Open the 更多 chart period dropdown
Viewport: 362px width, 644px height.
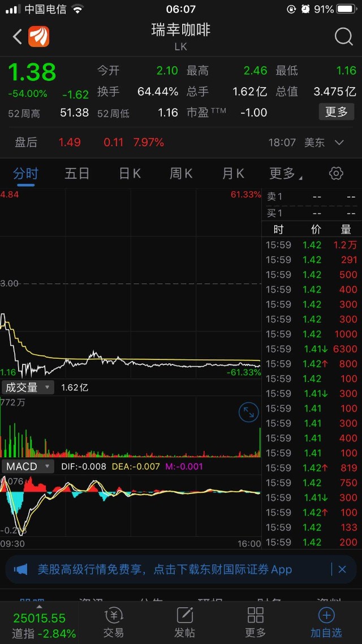point(286,173)
